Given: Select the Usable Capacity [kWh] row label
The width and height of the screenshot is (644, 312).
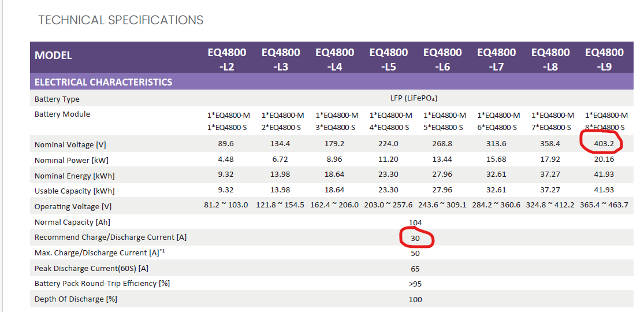Looking at the screenshot, I should click(75, 191).
